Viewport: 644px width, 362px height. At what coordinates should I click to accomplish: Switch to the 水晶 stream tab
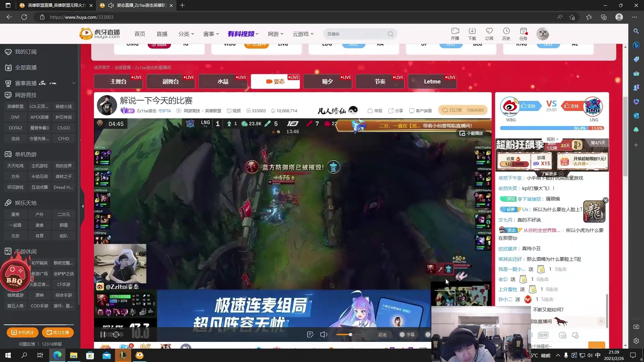pos(223,81)
